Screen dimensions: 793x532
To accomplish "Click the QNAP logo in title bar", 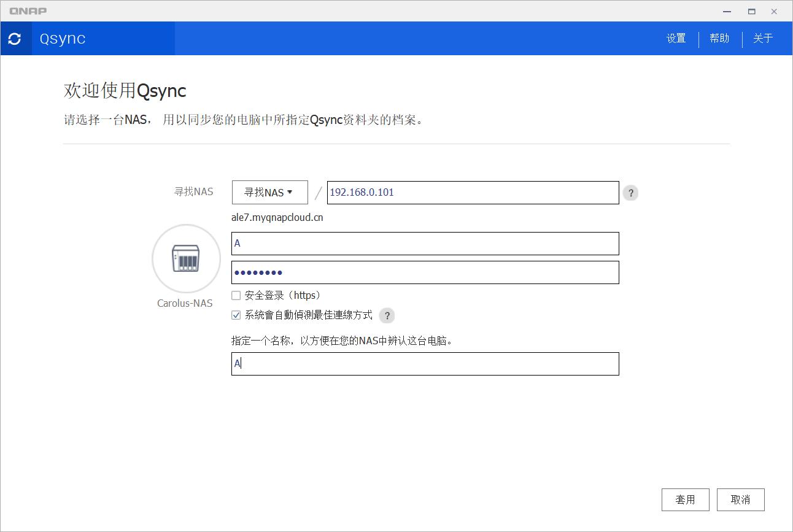I will pyautogui.click(x=28, y=11).
